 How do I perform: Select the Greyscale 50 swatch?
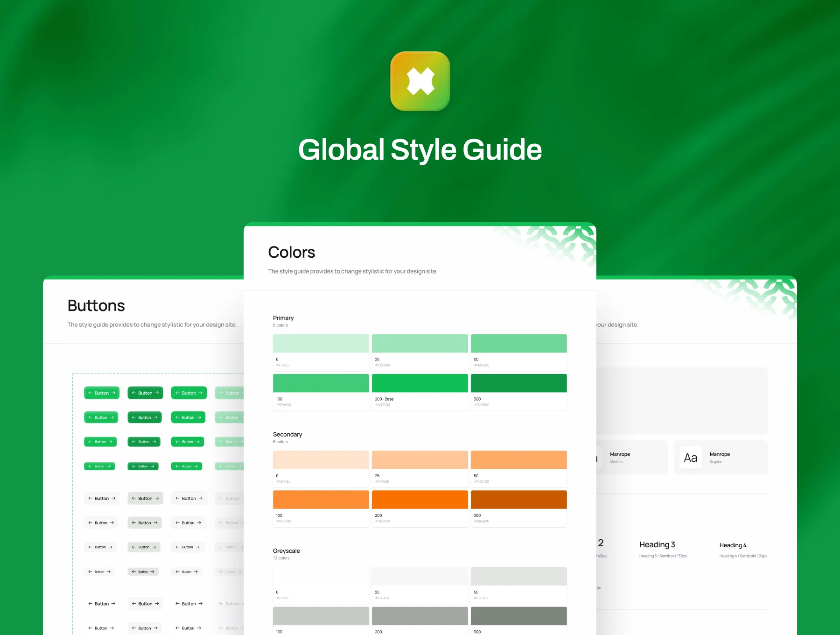click(x=519, y=576)
